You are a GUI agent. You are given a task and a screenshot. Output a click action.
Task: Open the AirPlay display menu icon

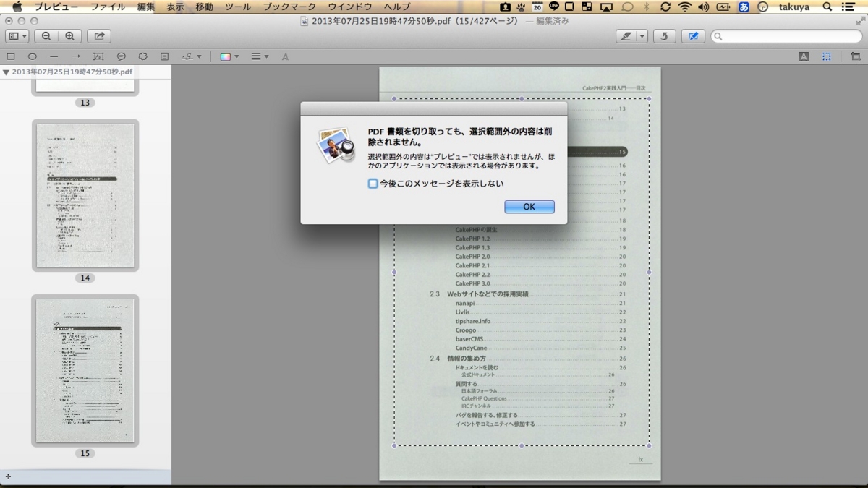pyautogui.click(x=606, y=7)
